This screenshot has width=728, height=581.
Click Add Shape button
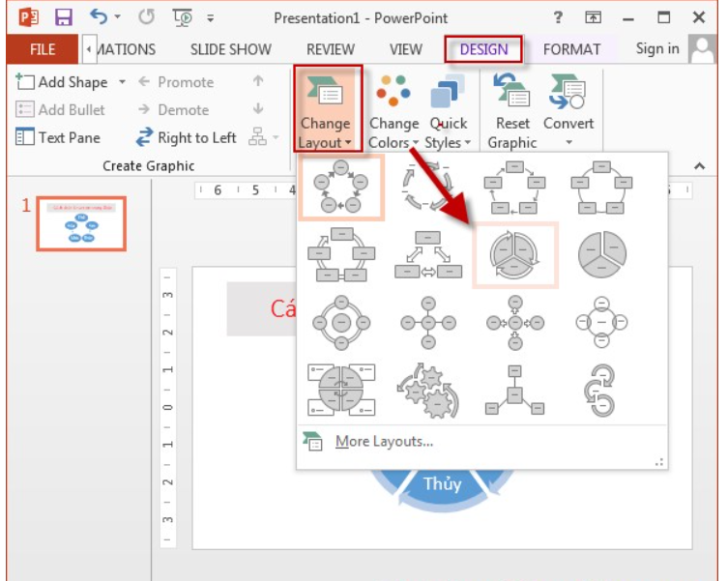pos(64,82)
